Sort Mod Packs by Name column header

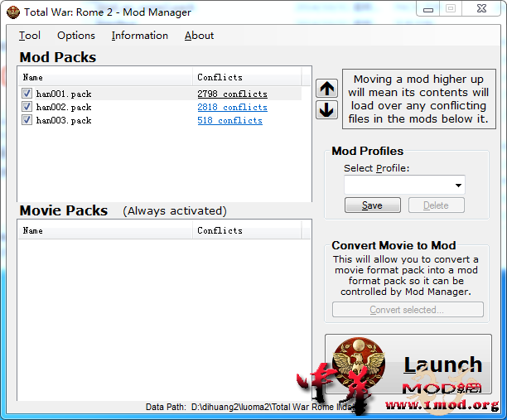coord(105,77)
